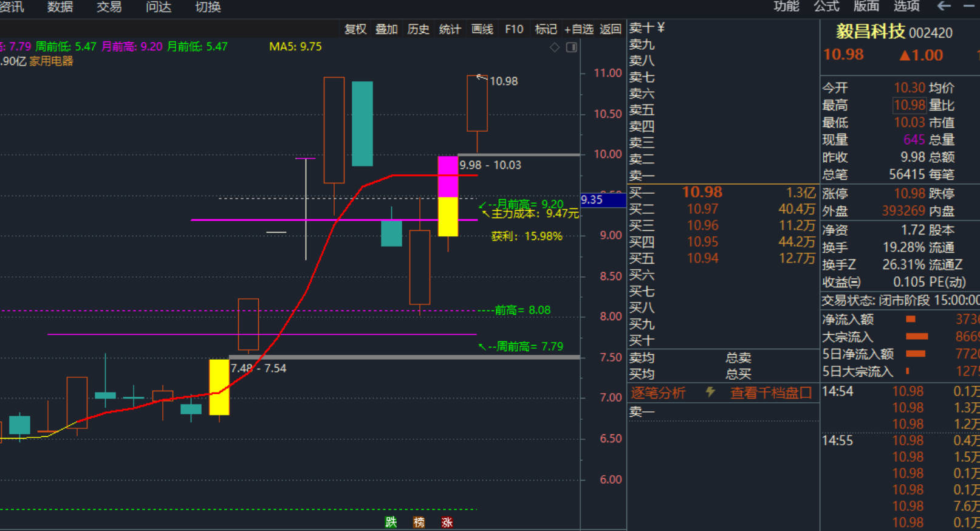Click the 叠加 toolbar button
The width and height of the screenshot is (980, 531).
pos(386,29)
